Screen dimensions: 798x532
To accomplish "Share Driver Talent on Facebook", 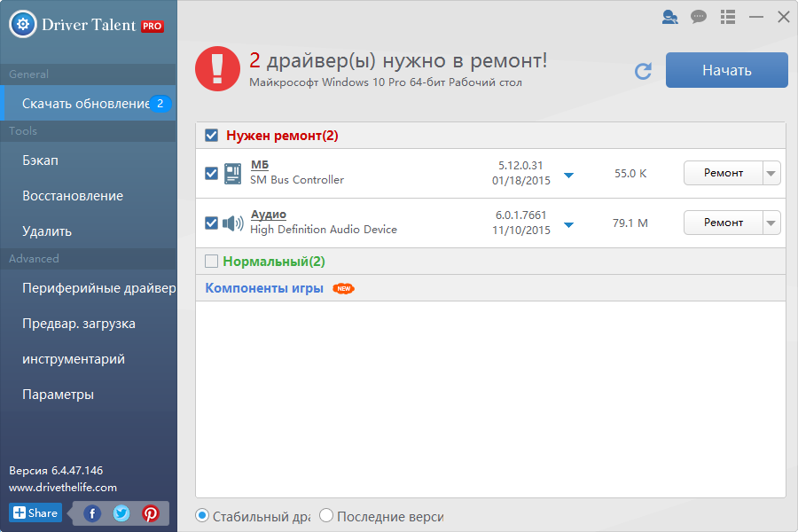I will pyautogui.click(x=91, y=512).
